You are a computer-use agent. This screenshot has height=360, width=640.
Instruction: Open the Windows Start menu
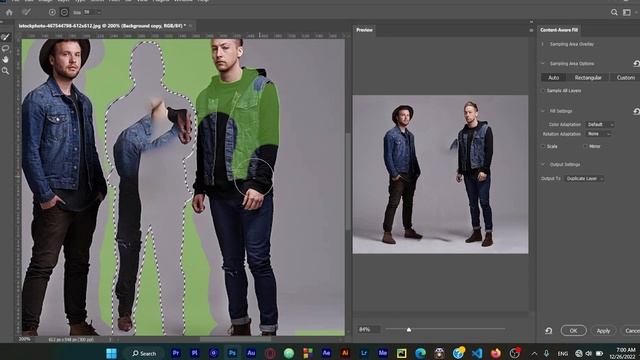coord(111,353)
